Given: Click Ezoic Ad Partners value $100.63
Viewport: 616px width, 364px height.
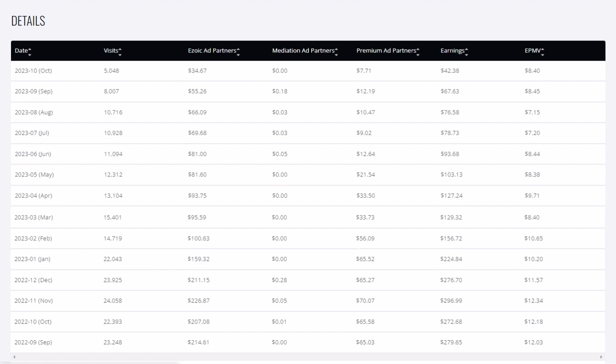Looking at the screenshot, I should (x=199, y=238).
